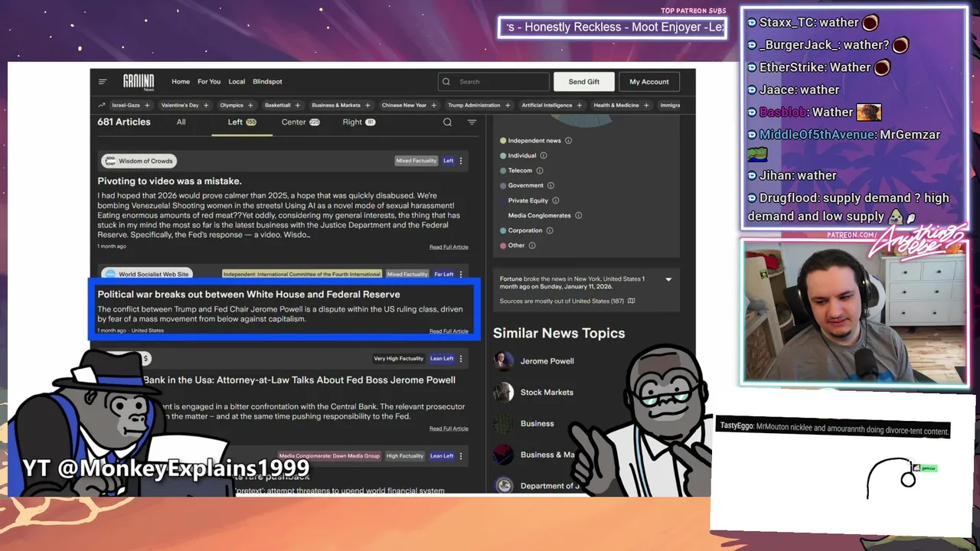Viewport: 980px width, 551px height.
Task: Open Blindspot in navigation bar
Action: 267,81
